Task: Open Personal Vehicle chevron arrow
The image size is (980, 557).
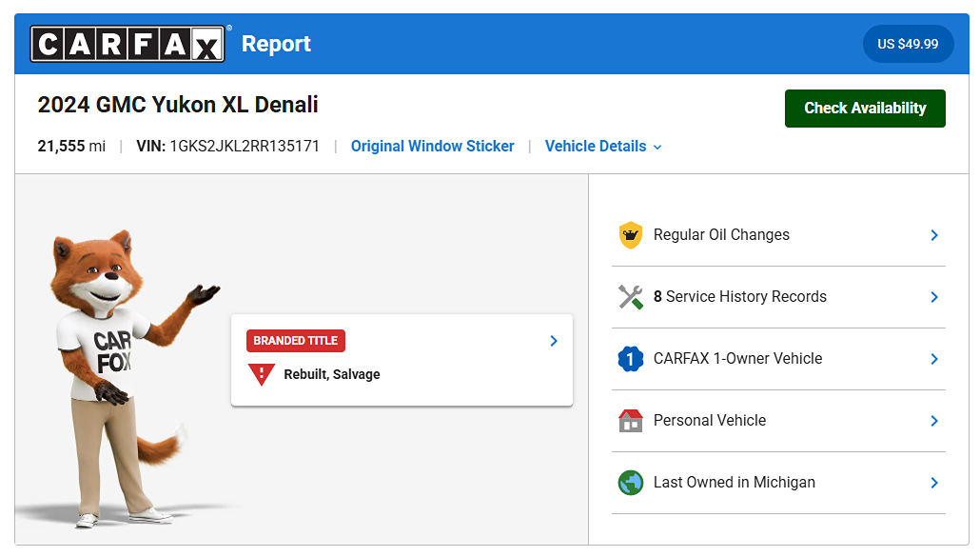Action: [x=934, y=421]
